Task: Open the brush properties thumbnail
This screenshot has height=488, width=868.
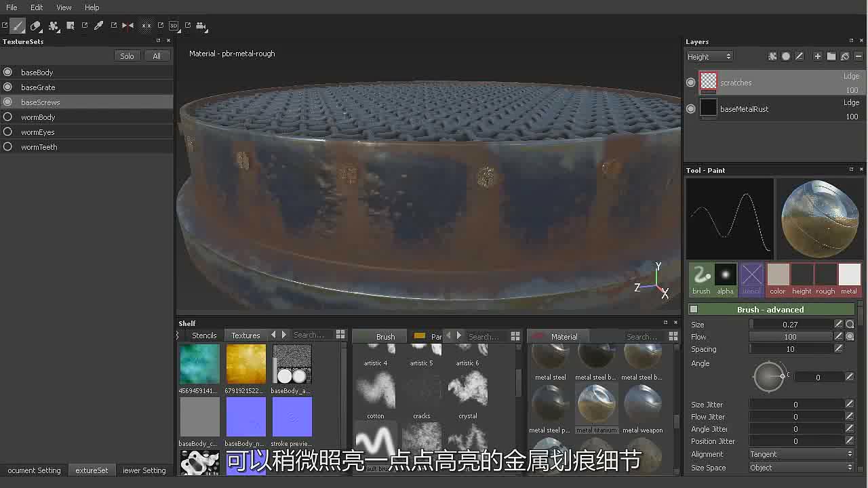Action: pyautogui.click(x=701, y=280)
